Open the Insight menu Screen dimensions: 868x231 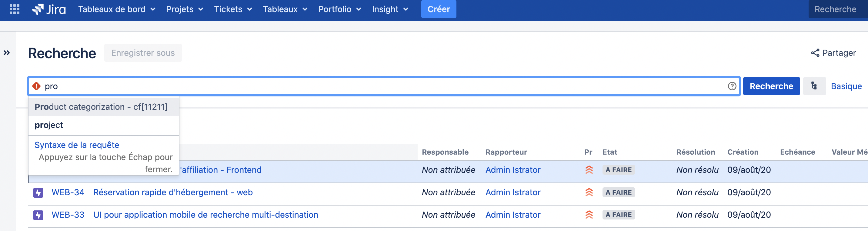coord(390,9)
